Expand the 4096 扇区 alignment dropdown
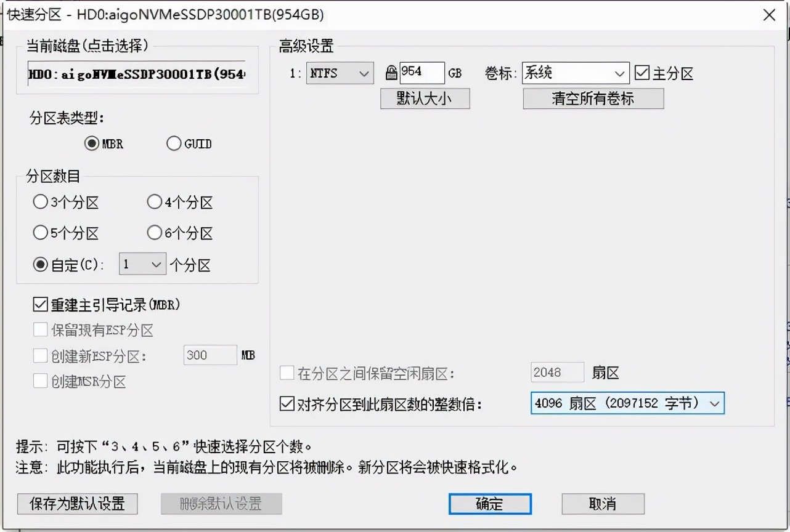Screen dimensions: 790x532 (x=714, y=403)
